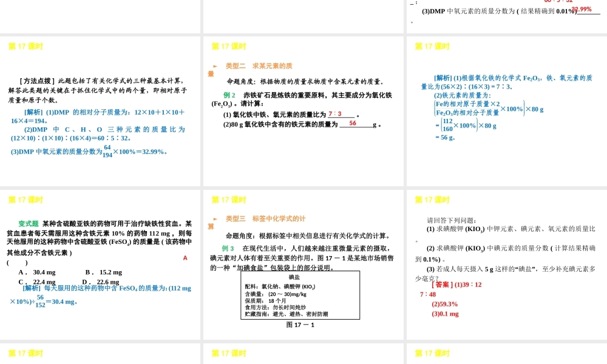Click the green '例 2' label
This screenshot has width=607, height=364.
click(x=229, y=95)
